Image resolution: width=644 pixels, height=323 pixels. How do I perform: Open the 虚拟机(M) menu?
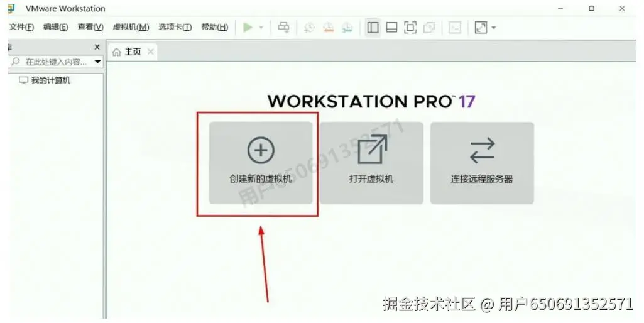pyautogui.click(x=131, y=27)
